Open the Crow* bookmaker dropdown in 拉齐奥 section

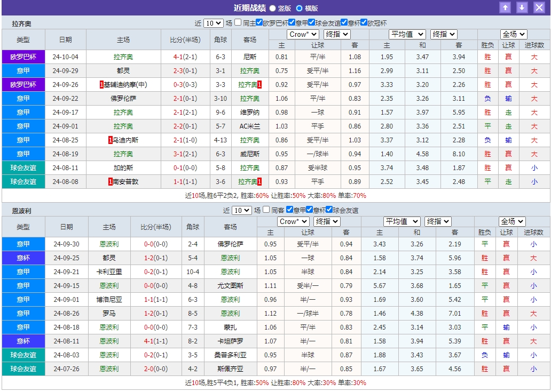[x=303, y=34]
